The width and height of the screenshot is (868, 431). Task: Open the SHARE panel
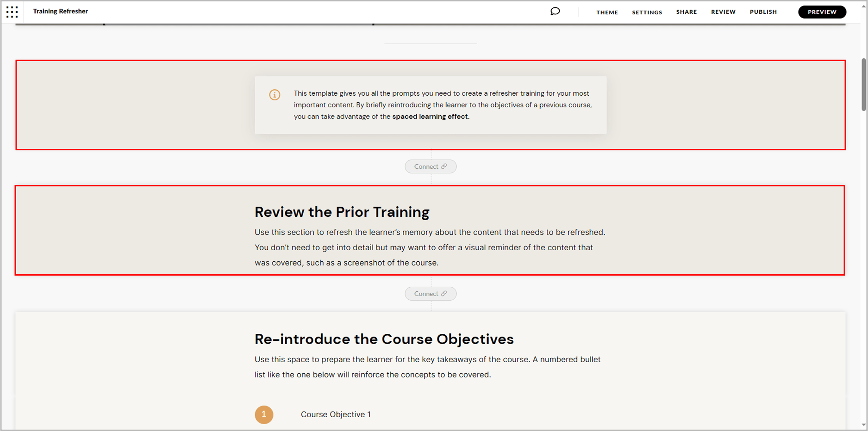[x=686, y=12]
